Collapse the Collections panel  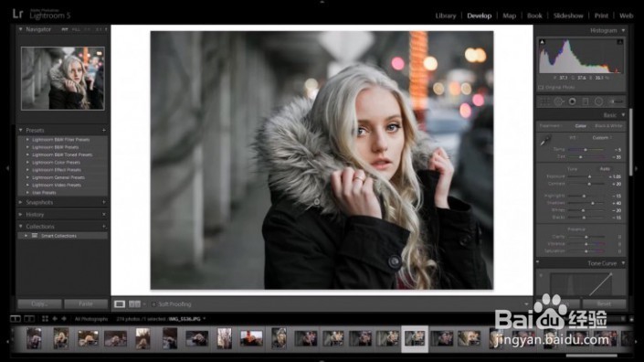(x=20, y=227)
